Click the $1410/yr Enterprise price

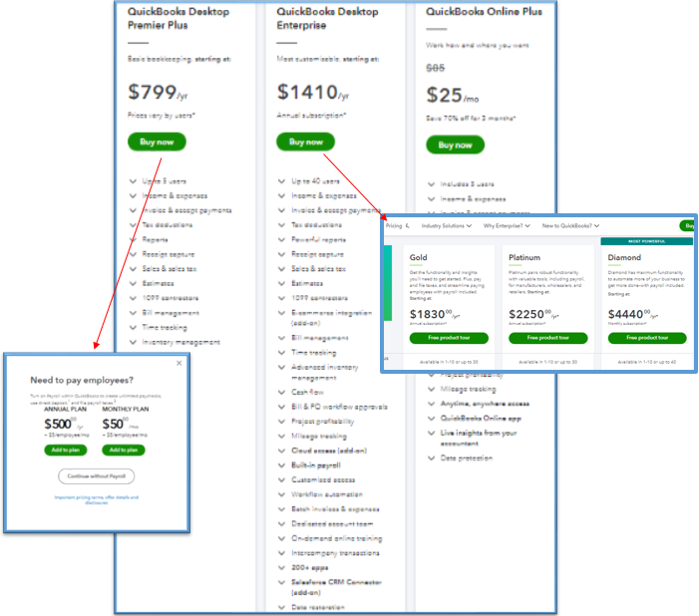312,93
